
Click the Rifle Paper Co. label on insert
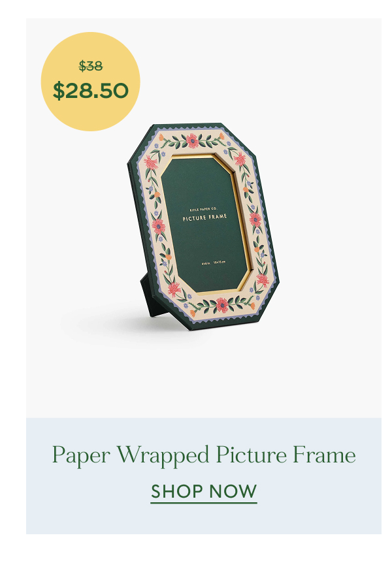pos(203,209)
